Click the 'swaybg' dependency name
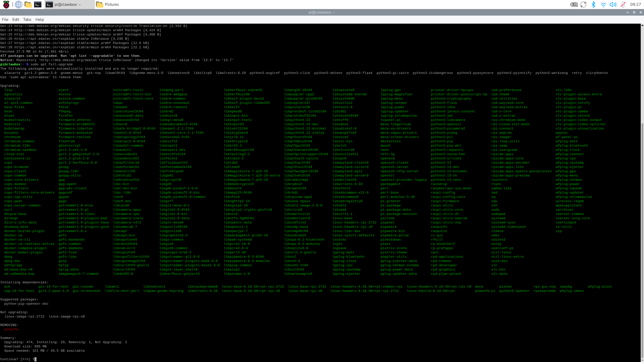644x362 pixels. tap(566, 287)
